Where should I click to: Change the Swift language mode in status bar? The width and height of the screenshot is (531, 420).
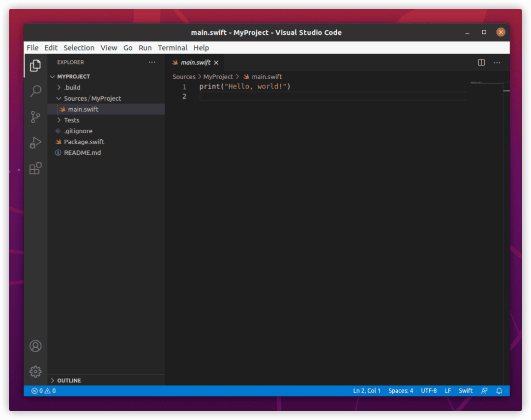(466, 391)
